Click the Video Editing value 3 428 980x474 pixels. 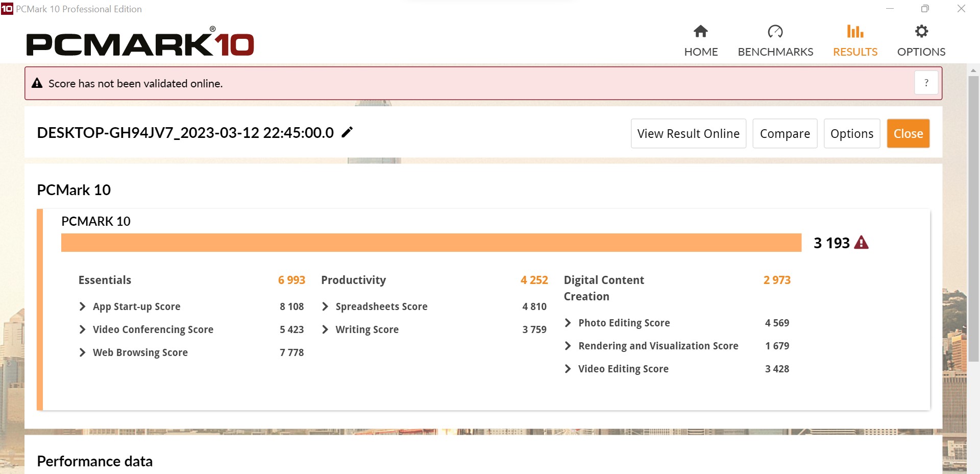tap(777, 369)
